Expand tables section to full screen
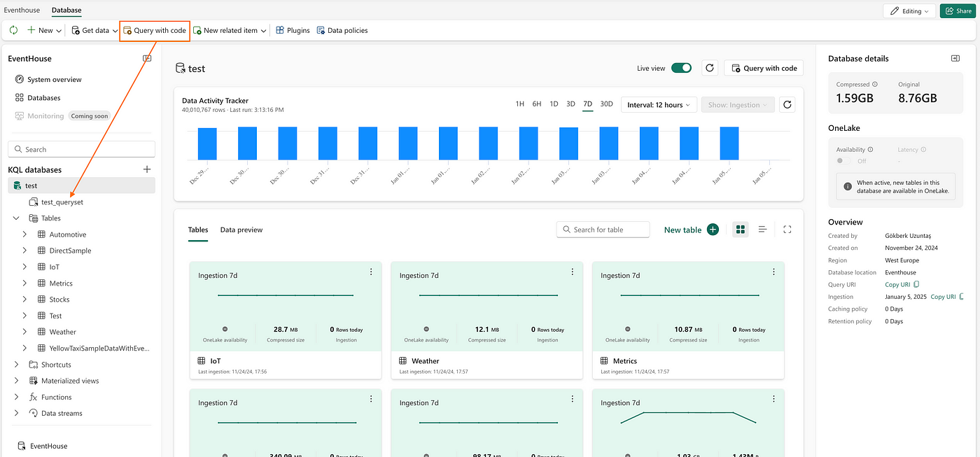This screenshot has height=457, width=980. (787, 230)
